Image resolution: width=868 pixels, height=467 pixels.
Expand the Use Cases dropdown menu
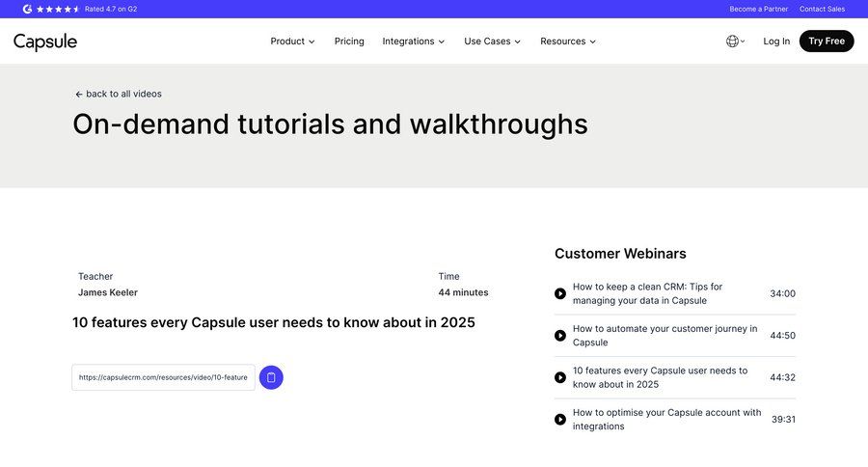pyautogui.click(x=492, y=41)
